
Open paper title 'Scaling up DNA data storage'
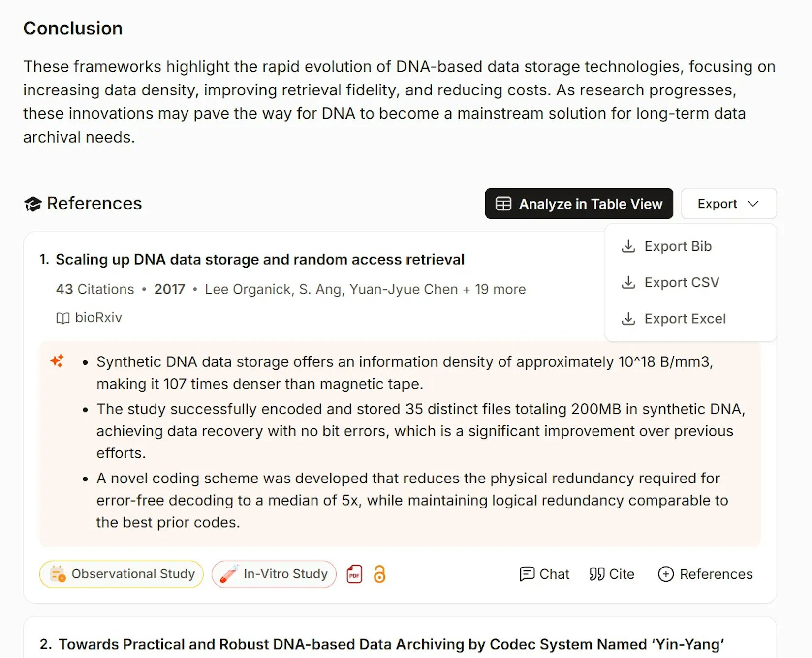click(260, 259)
